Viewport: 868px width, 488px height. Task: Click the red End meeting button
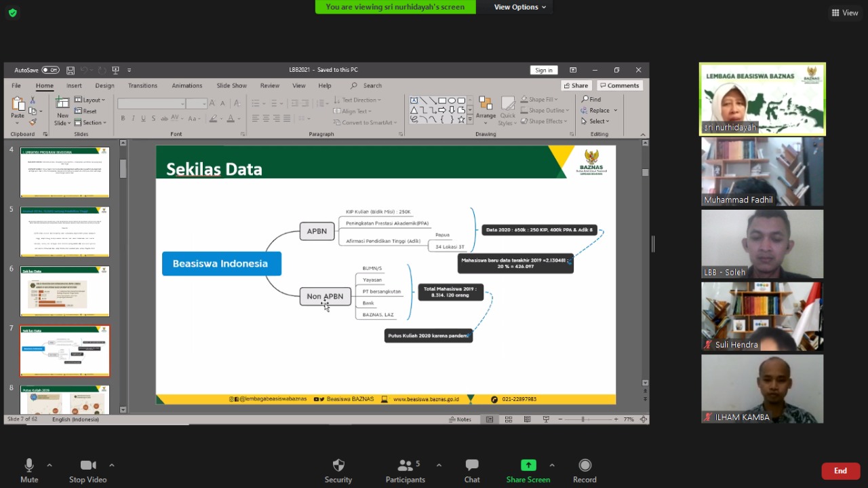click(840, 471)
